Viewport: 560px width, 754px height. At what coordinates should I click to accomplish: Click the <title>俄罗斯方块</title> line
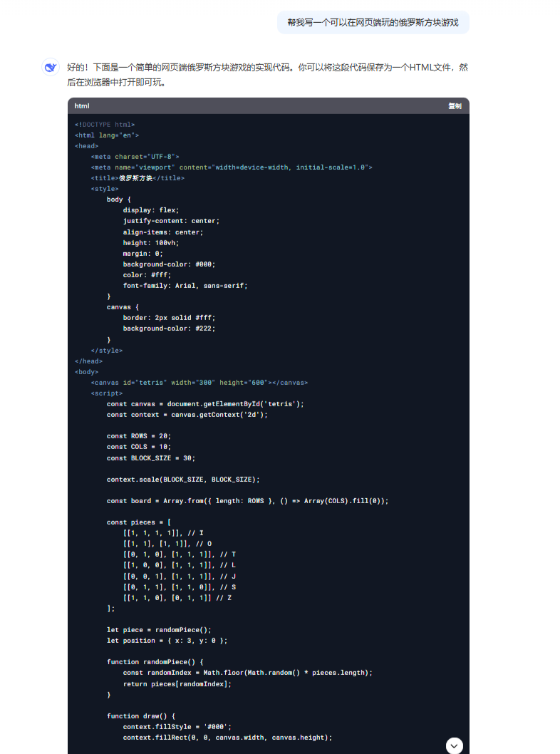138,178
